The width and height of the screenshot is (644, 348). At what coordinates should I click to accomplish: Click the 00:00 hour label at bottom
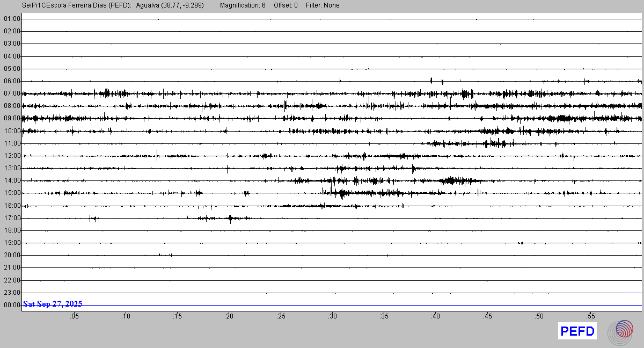tap(12, 305)
